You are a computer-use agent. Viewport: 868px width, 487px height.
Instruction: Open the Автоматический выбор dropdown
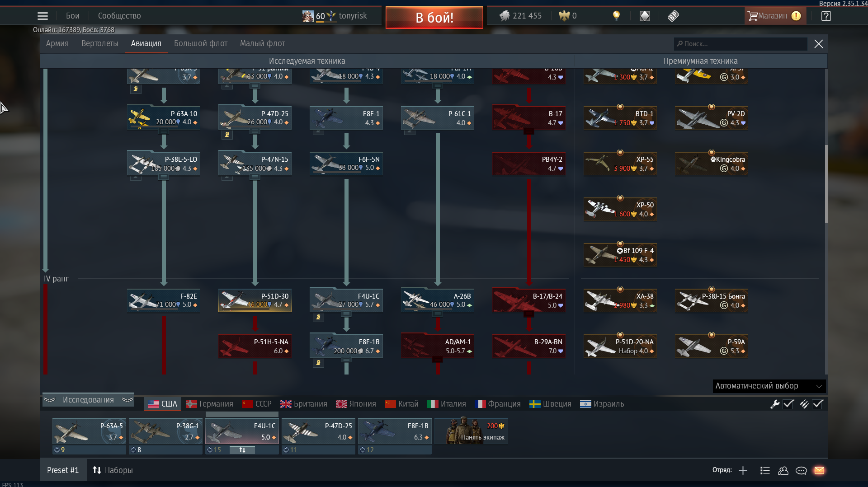coord(769,386)
